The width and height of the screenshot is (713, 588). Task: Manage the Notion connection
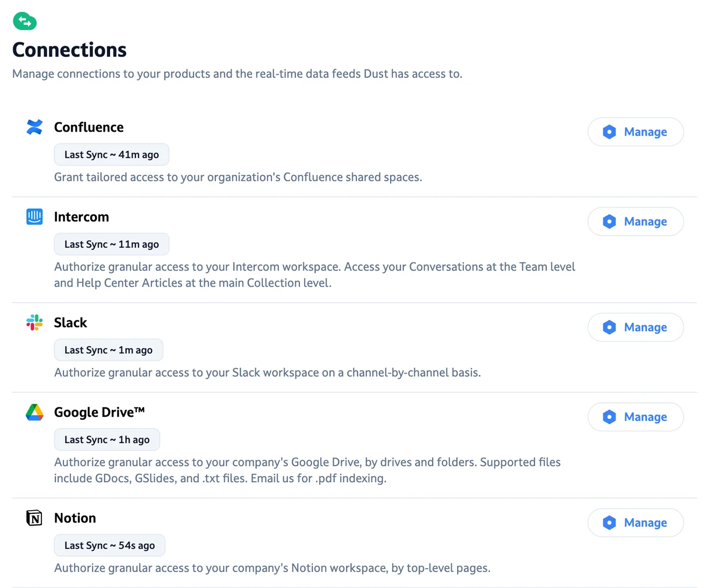click(636, 522)
